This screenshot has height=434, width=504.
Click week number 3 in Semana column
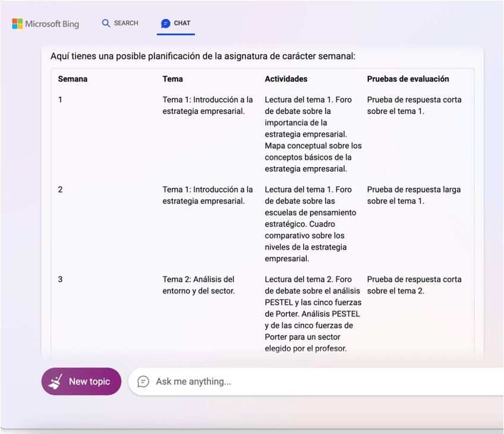[60, 279]
